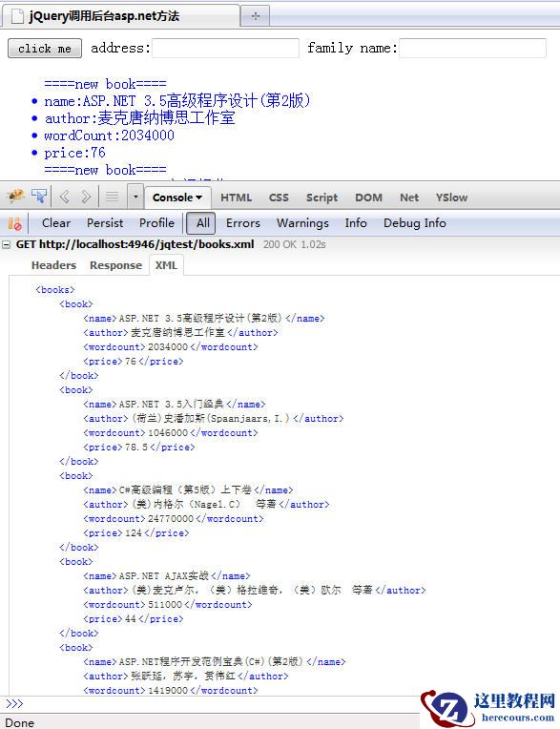
Task: Switch to the HTML panel
Action: point(236,198)
